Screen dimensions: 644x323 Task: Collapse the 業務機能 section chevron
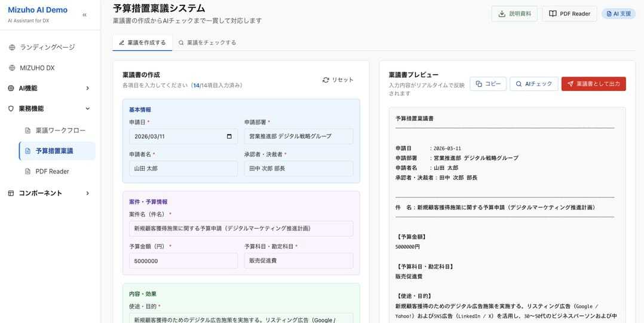pyautogui.click(x=87, y=109)
